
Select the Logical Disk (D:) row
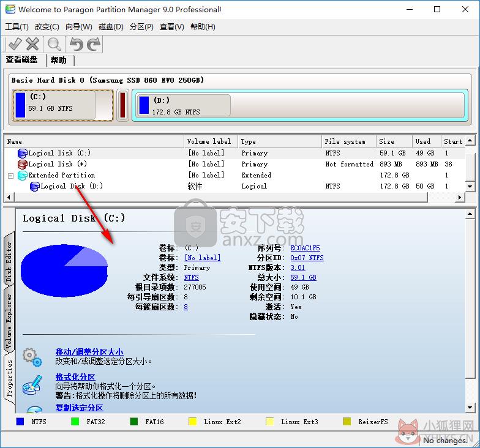[235, 186]
